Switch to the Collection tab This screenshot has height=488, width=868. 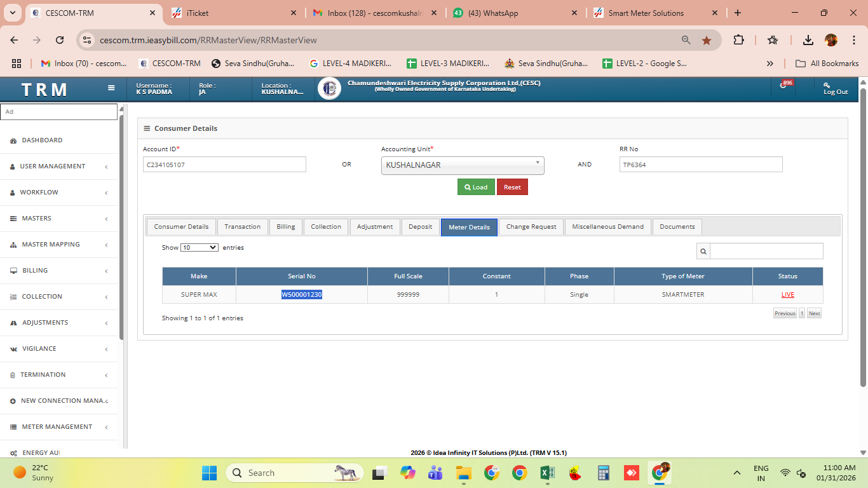[x=326, y=227]
